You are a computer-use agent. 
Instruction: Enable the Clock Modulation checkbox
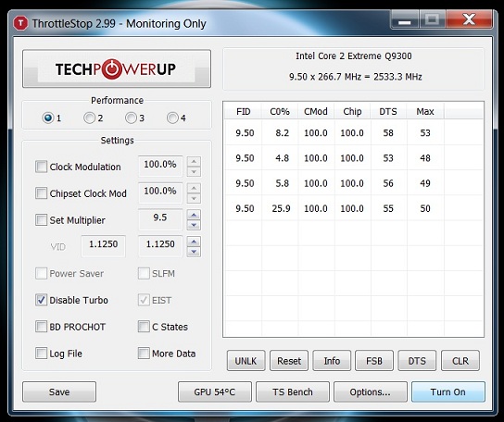pyautogui.click(x=41, y=167)
